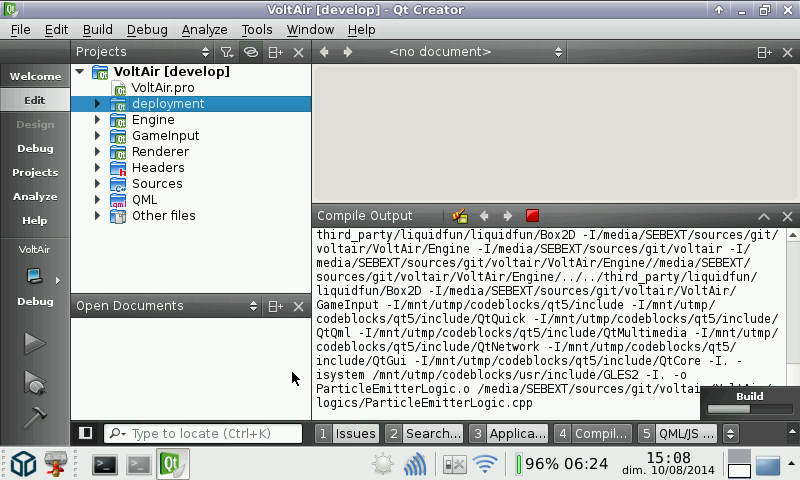Open the Debug menu
The width and height of the screenshot is (800, 480).
pos(147,30)
